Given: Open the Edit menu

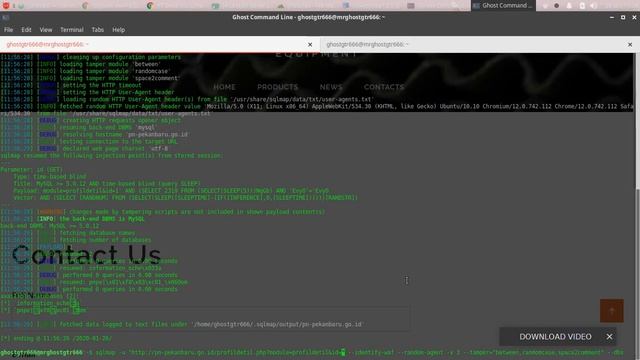Looking at the screenshot, I should coord(26,30).
